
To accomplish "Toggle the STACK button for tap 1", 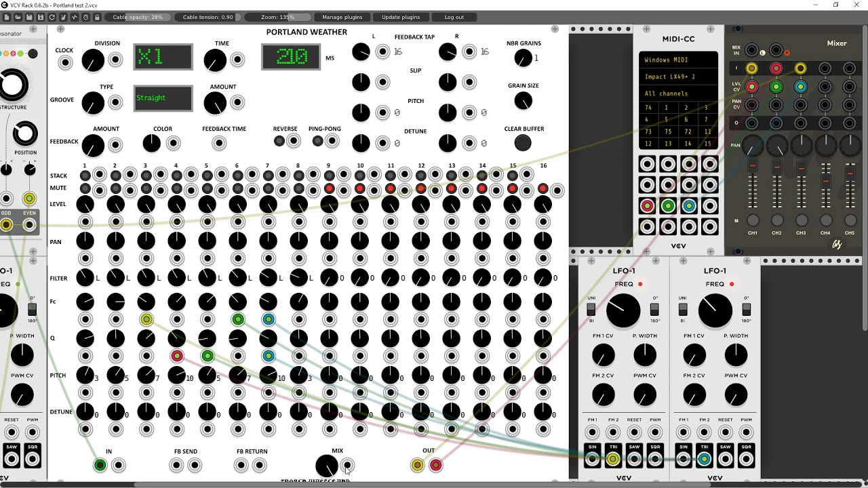I will click(85, 175).
